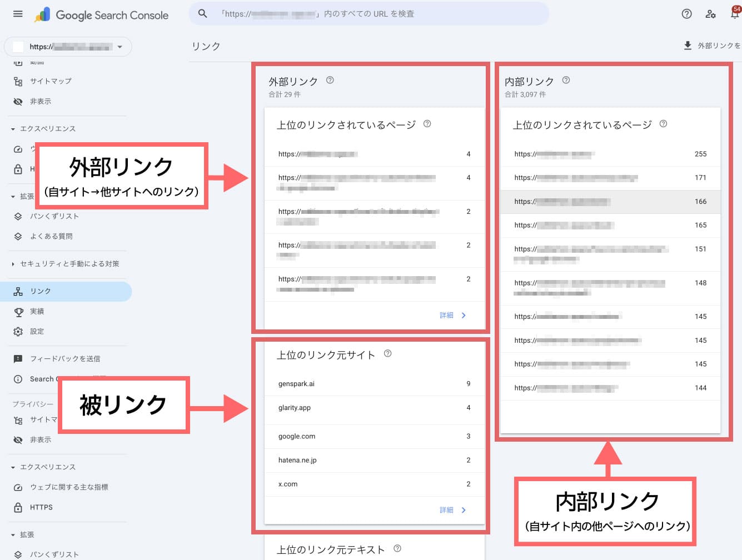Image resolution: width=742 pixels, height=560 pixels.
Task: Click 詳細 link under 上位のリンク元サイト
Action: 447,509
